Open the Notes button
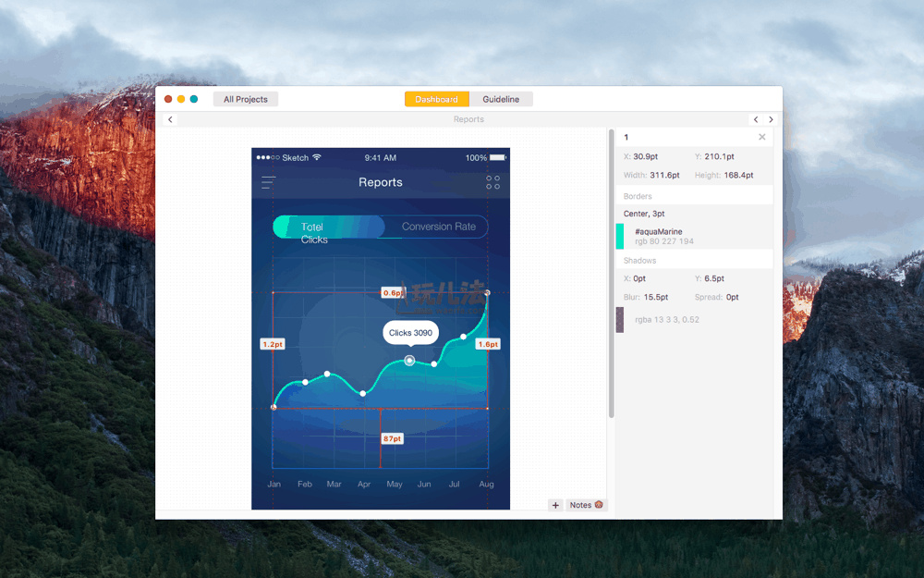Screen dimensions: 924x578 587,505
